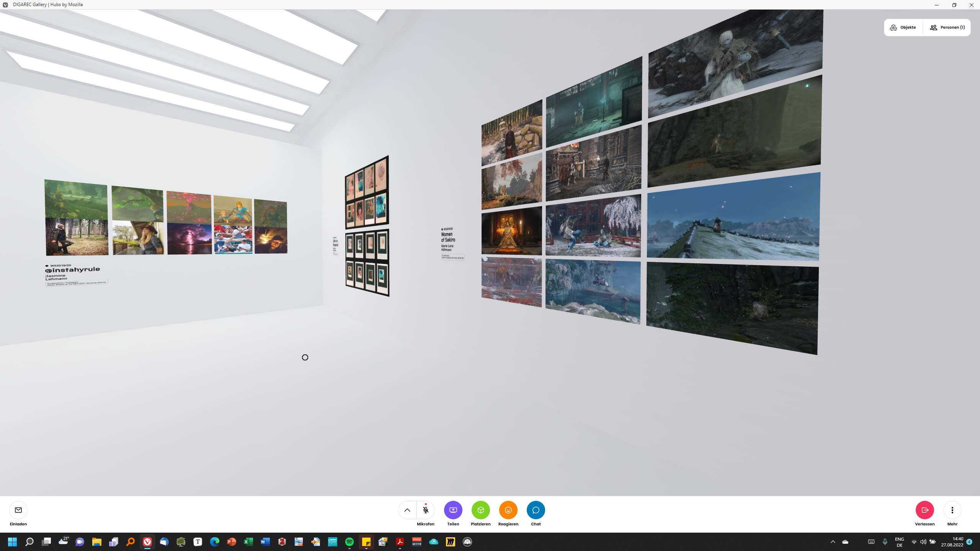Image resolution: width=980 pixels, height=551 pixels.
Task: Open the touch keyboard tray icon
Action: click(871, 542)
